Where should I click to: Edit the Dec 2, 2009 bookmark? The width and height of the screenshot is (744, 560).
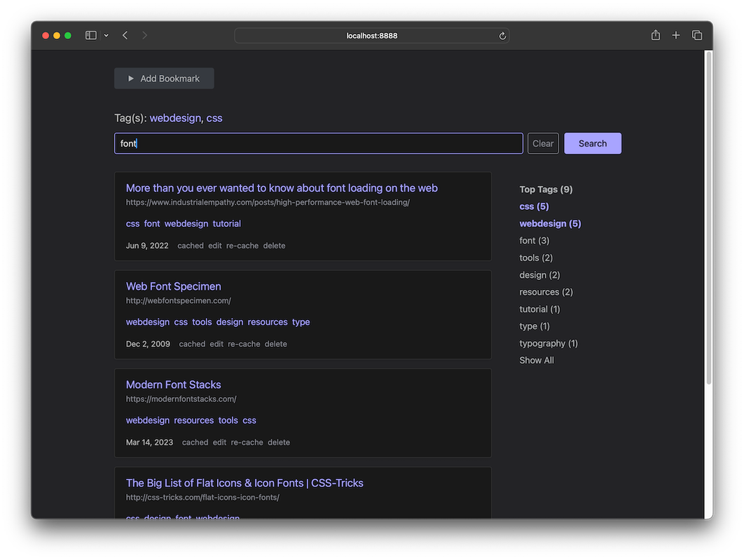(216, 344)
